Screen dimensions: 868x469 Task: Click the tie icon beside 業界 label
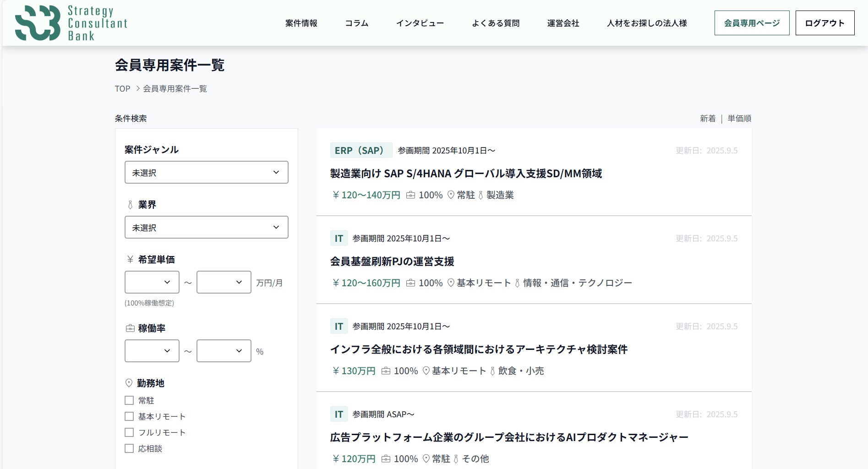pos(130,205)
